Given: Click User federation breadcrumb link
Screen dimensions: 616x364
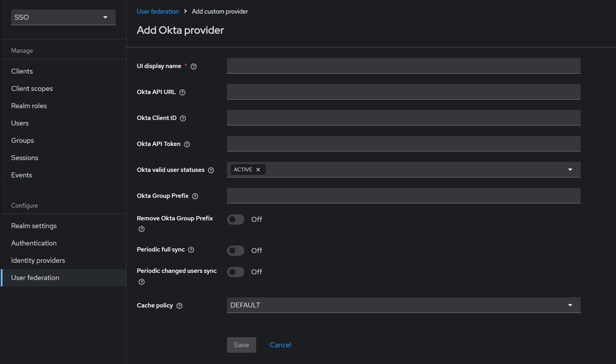Looking at the screenshot, I should tap(158, 12).
